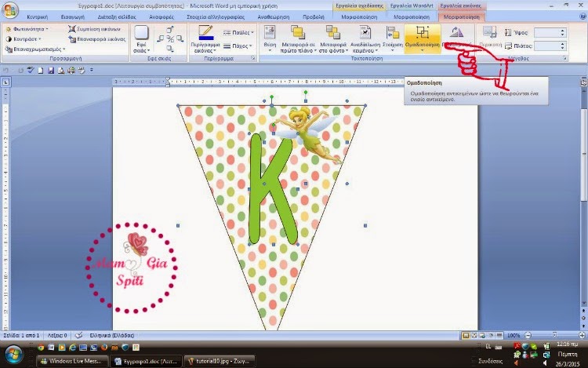Open the Κεντρική ribbon tab

[x=37, y=17]
